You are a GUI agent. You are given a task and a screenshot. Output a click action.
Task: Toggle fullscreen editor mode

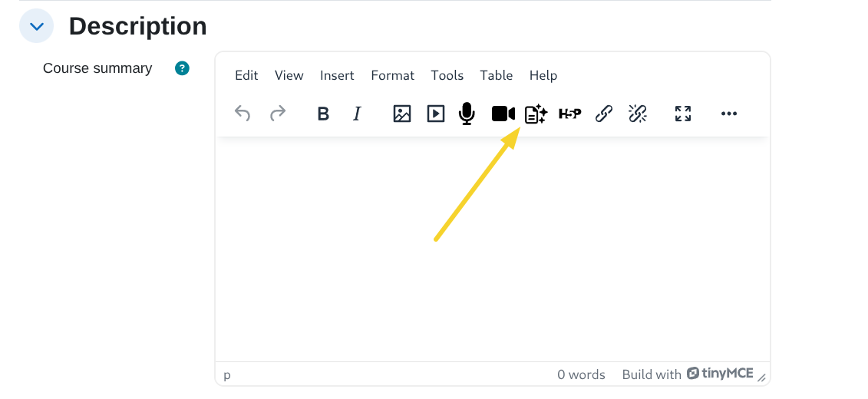[683, 114]
